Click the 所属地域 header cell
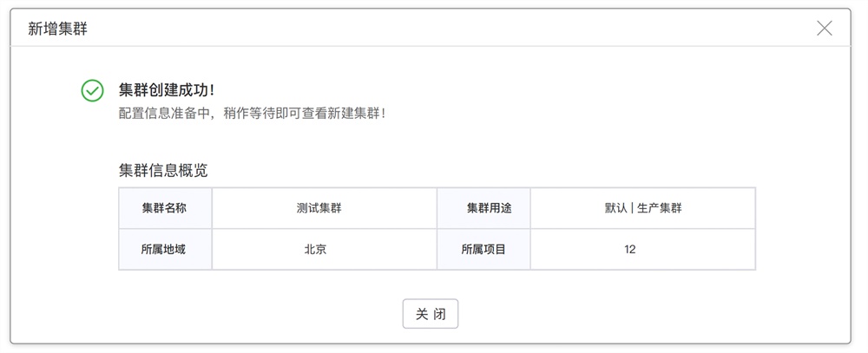 pyautogui.click(x=165, y=250)
